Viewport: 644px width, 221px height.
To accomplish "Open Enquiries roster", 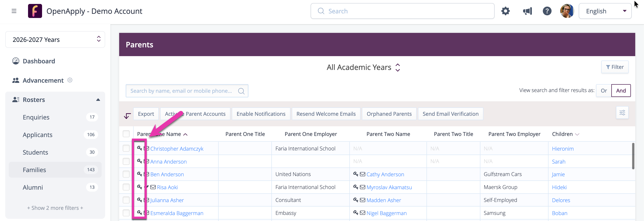I will click(55, 117).
